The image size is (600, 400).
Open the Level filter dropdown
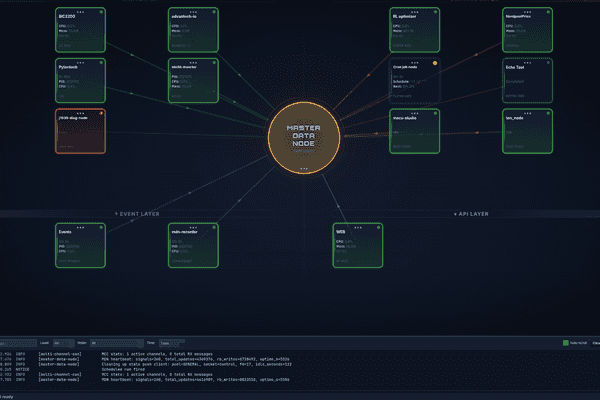64,343
